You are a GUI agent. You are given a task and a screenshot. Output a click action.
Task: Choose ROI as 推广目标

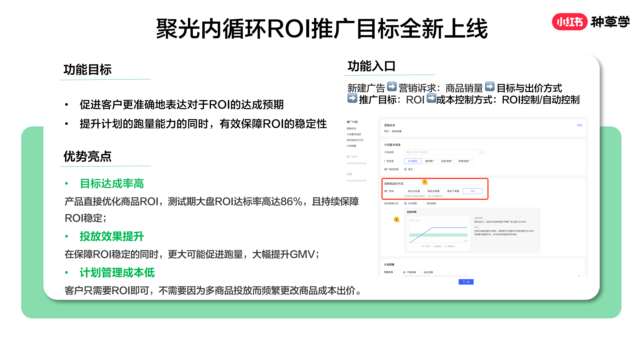click(472, 191)
